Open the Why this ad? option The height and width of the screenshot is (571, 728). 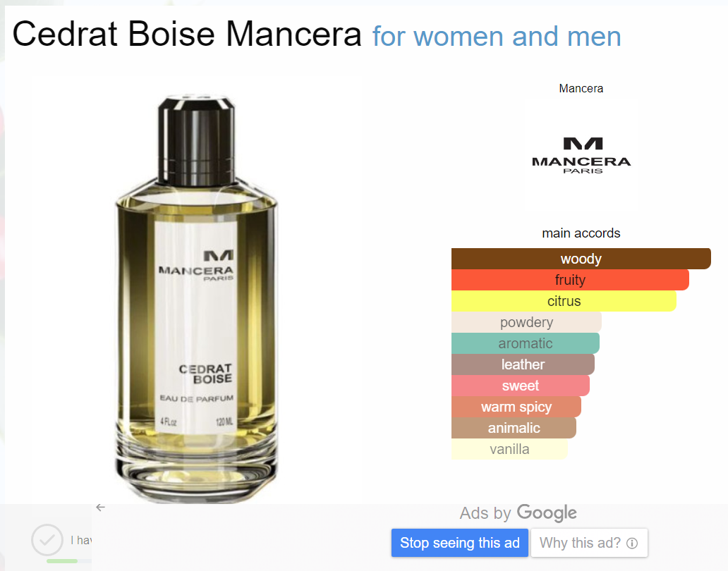tap(589, 543)
